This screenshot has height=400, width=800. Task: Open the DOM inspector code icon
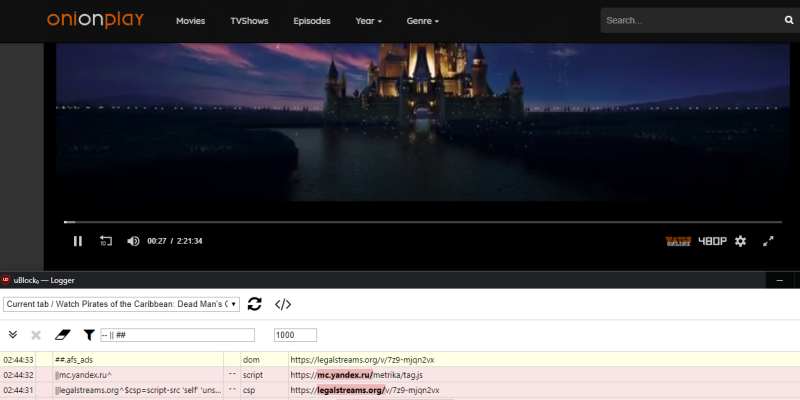pos(283,304)
